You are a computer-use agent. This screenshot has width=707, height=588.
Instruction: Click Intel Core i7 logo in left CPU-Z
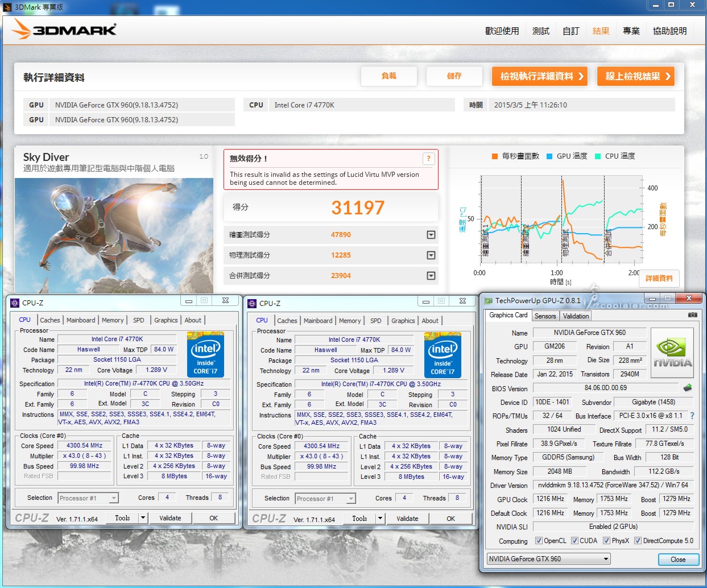205,354
